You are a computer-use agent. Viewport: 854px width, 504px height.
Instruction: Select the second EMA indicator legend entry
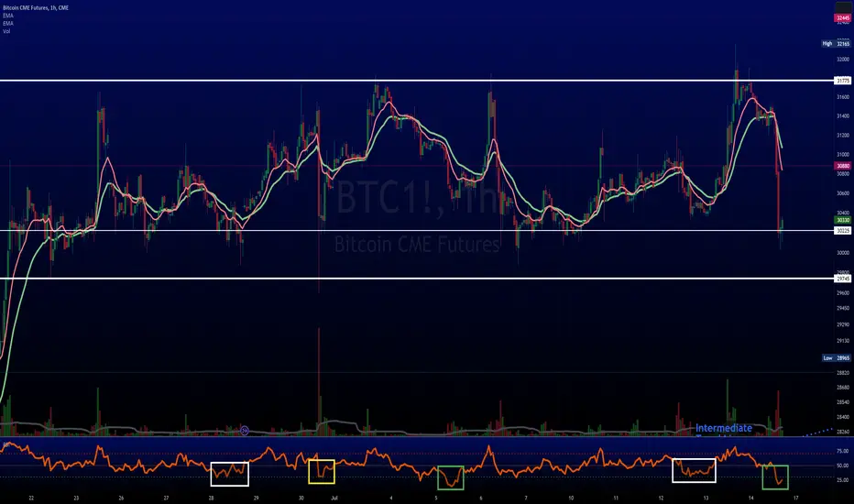(x=8, y=24)
